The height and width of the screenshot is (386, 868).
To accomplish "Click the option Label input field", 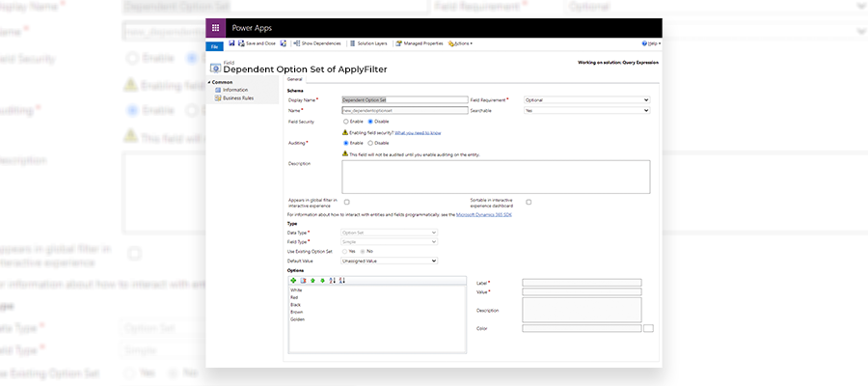I will click(x=582, y=283).
